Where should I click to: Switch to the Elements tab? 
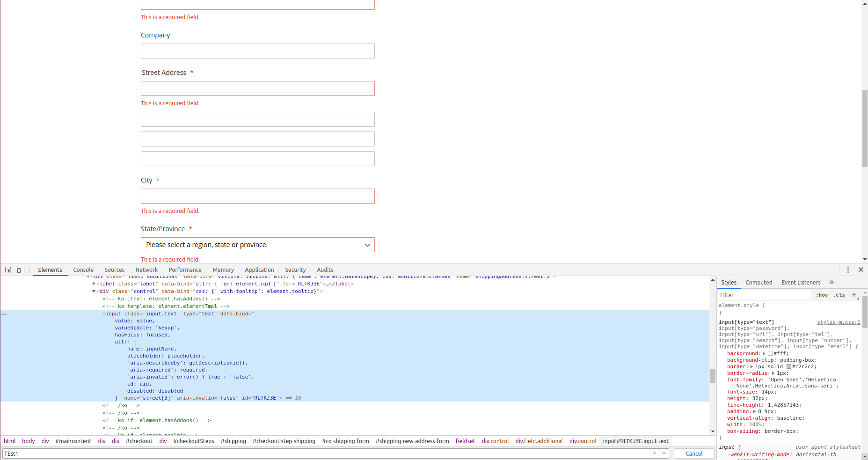[50, 270]
